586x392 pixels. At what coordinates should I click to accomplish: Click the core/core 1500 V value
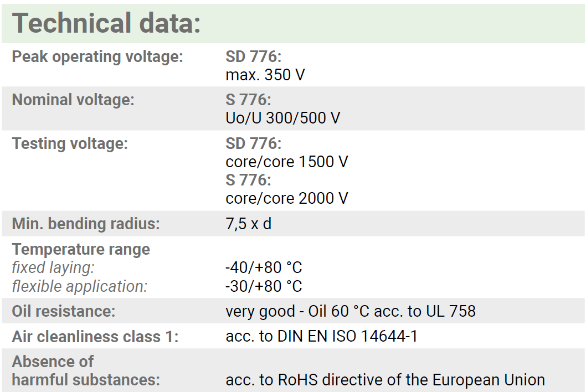(x=287, y=162)
